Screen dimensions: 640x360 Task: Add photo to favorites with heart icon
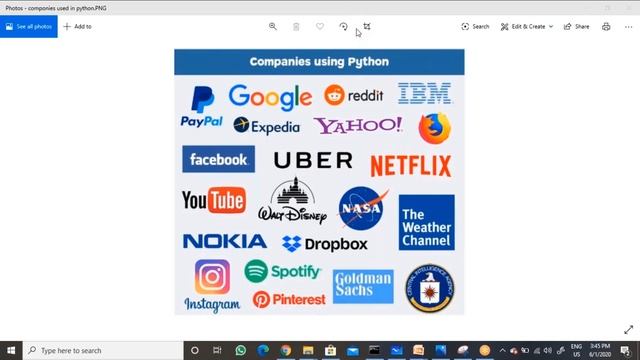click(x=320, y=27)
